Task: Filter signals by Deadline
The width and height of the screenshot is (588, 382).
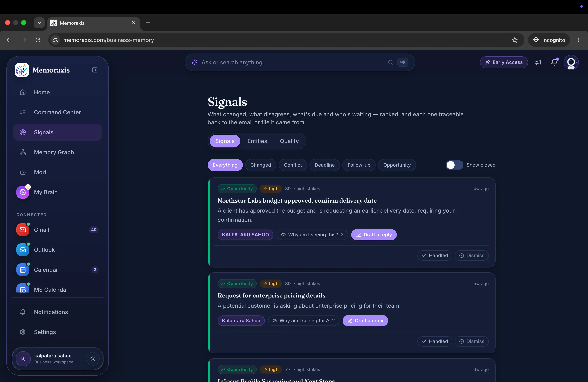Action: (x=325, y=165)
